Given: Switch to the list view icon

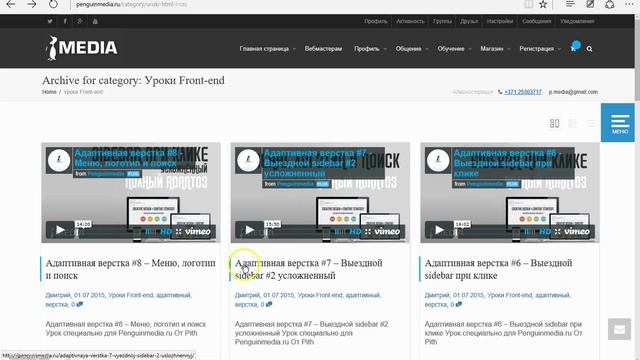Looking at the screenshot, I should (591, 123).
